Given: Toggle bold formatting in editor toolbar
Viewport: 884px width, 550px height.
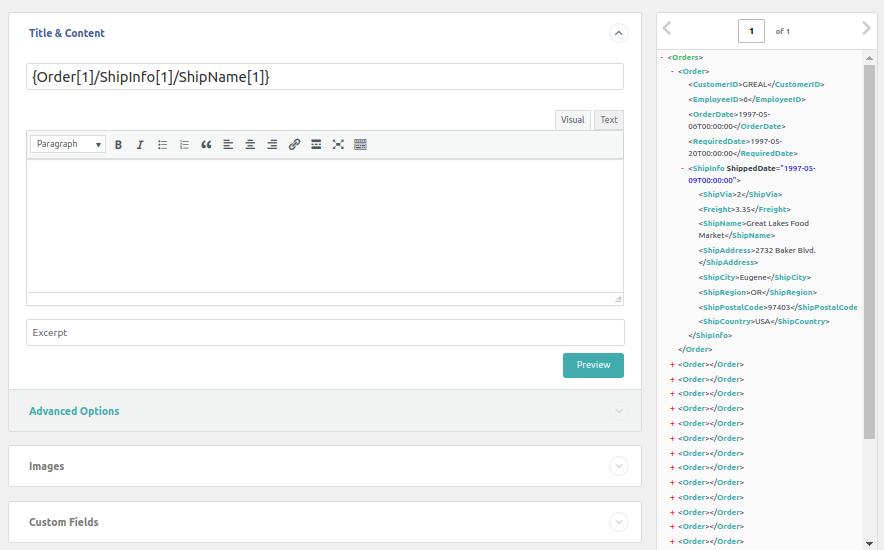Looking at the screenshot, I should click(118, 145).
